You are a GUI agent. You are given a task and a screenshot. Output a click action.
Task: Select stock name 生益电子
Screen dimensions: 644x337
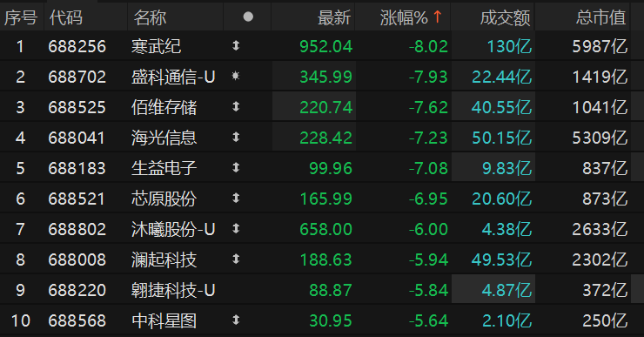tap(164, 168)
